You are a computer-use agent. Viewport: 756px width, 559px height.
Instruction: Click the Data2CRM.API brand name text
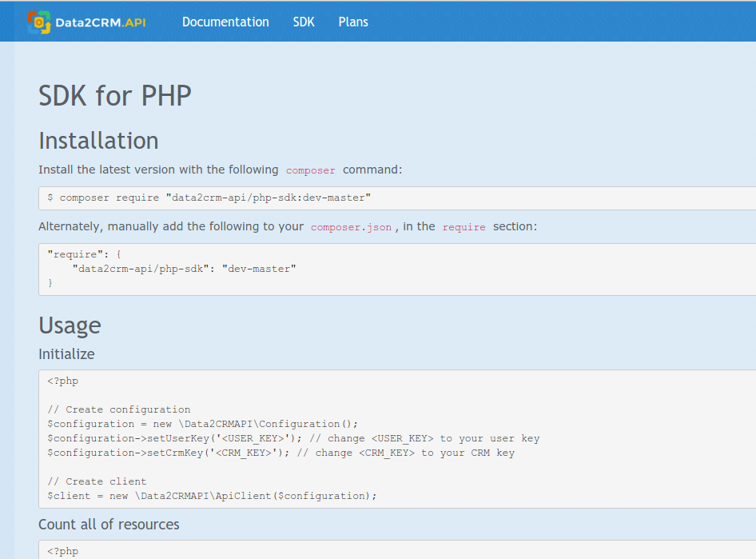100,22
